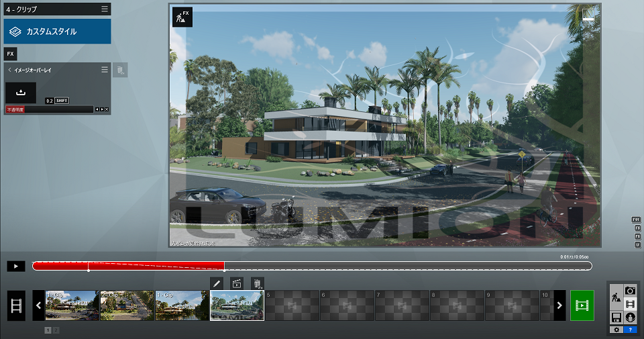Toggle the U key indicator
The image size is (644, 339).
(x=638, y=244)
